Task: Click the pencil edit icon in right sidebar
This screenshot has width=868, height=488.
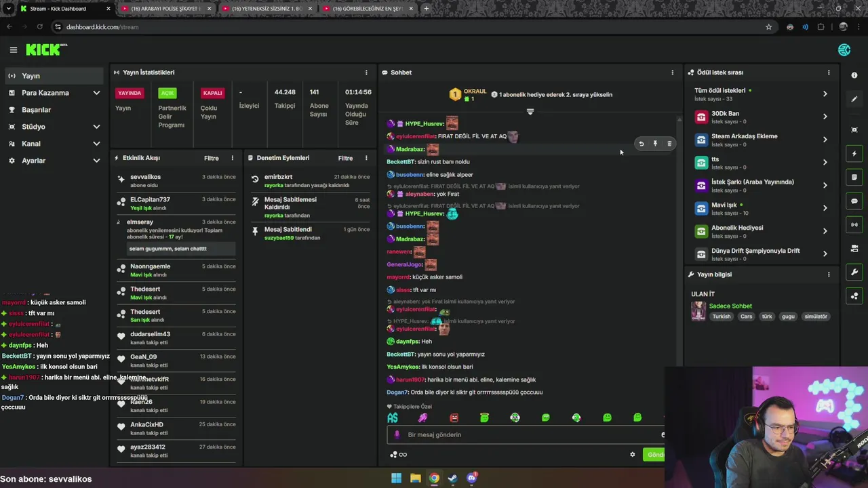Action: click(x=854, y=99)
